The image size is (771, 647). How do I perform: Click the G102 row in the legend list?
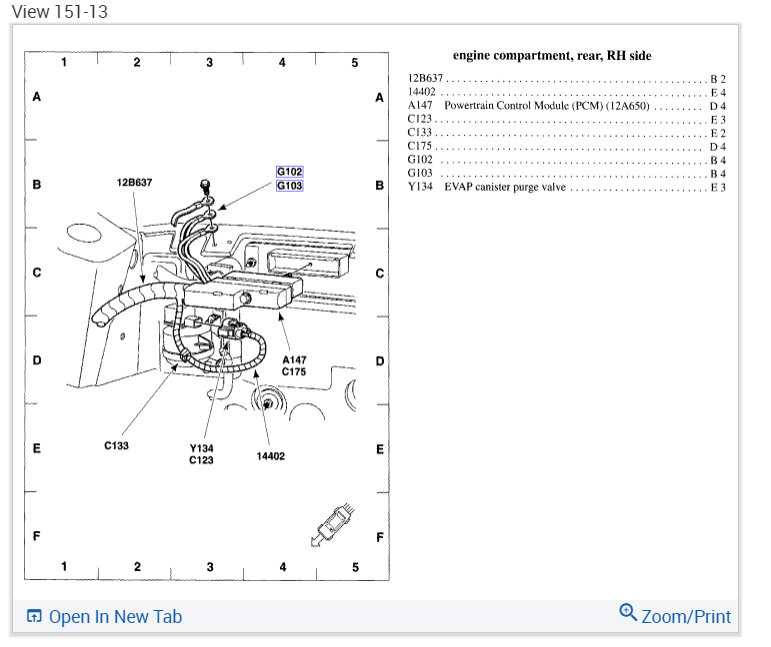566,160
